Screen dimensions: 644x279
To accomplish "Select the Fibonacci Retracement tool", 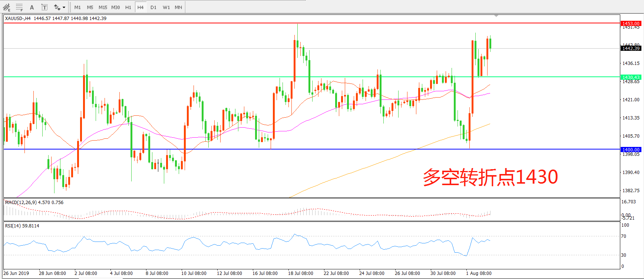I will pos(19,7).
